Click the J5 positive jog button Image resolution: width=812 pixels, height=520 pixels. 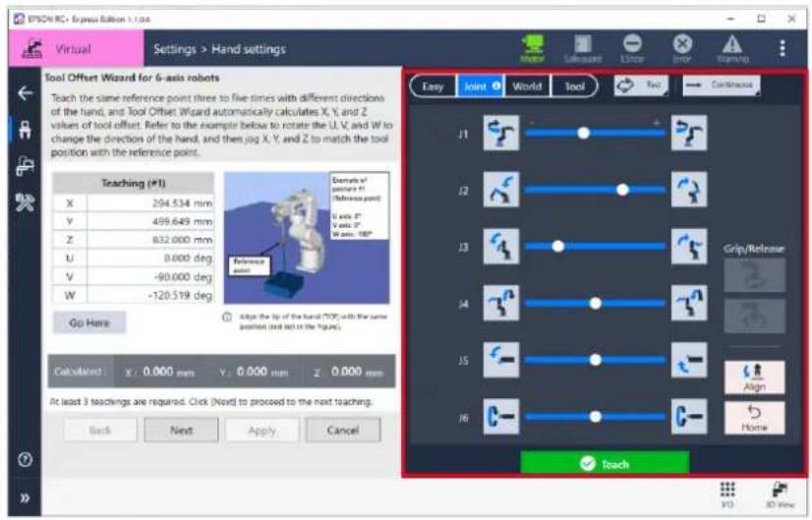(x=689, y=360)
